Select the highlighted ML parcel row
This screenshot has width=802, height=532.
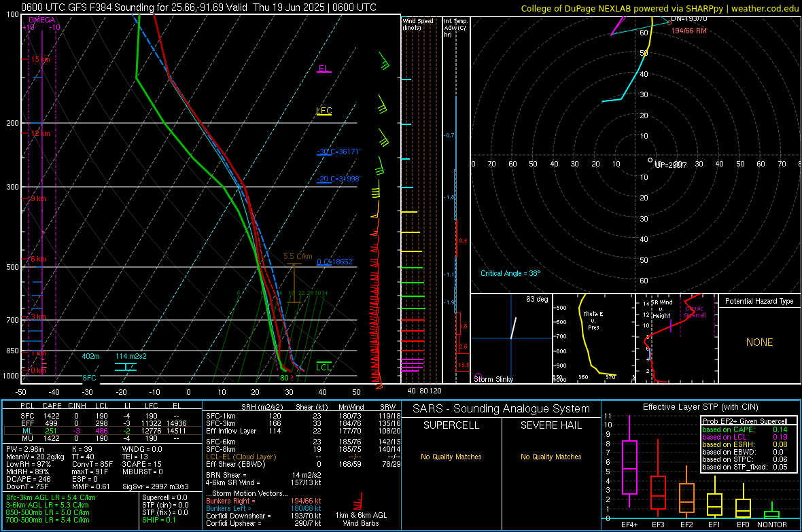(101, 431)
